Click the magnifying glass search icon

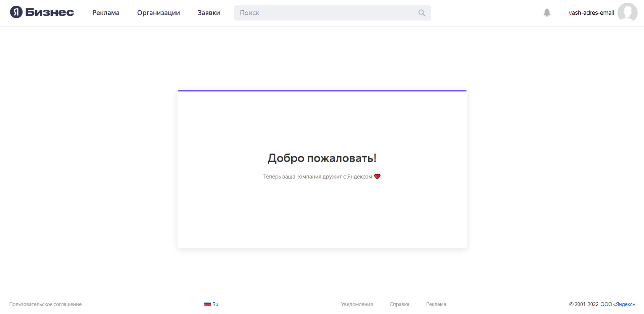422,13
